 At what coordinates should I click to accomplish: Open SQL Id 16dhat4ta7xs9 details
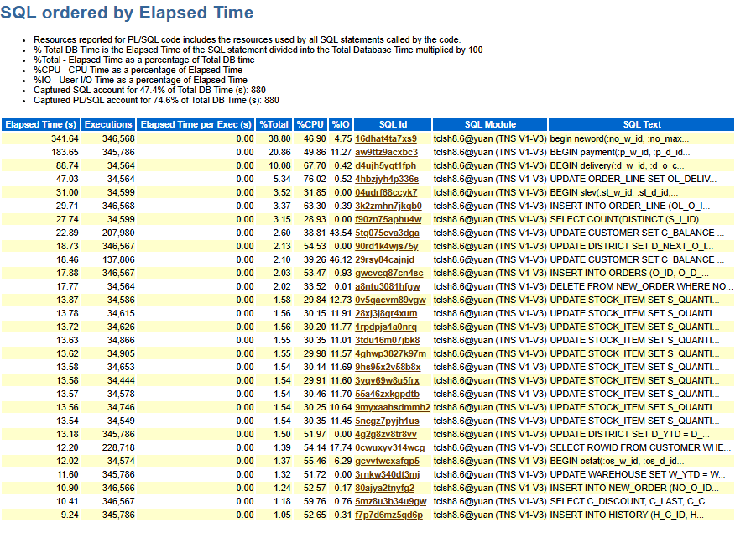(400, 139)
